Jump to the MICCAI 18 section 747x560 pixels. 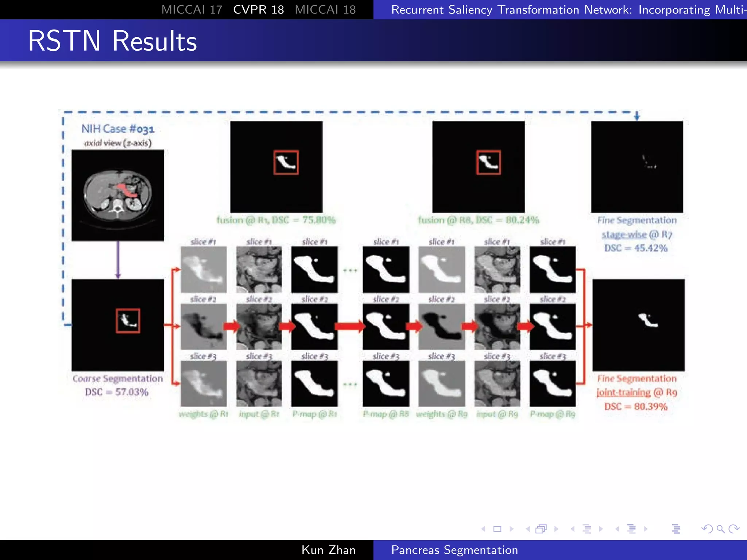325,9
